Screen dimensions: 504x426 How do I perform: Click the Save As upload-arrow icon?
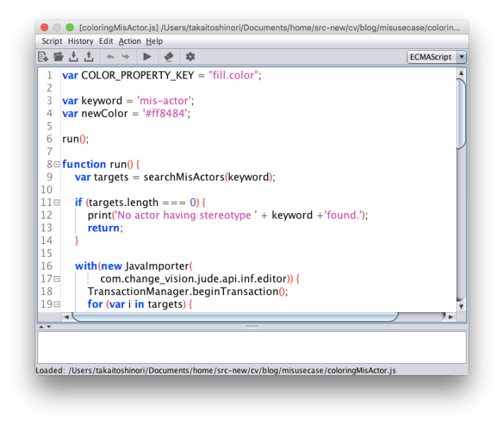coord(88,57)
